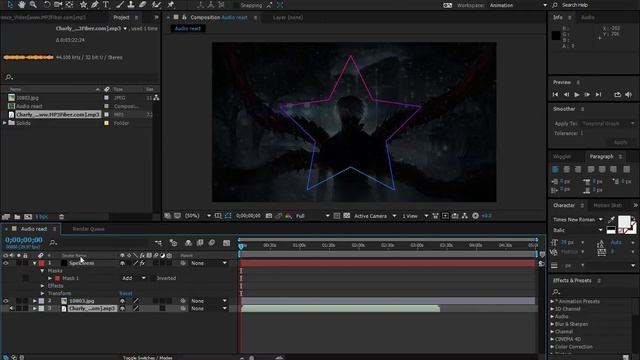The height and width of the screenshot is (360, 640).
Task: Toggle mute audio in Preview panel
Action: tap(629, 94)
